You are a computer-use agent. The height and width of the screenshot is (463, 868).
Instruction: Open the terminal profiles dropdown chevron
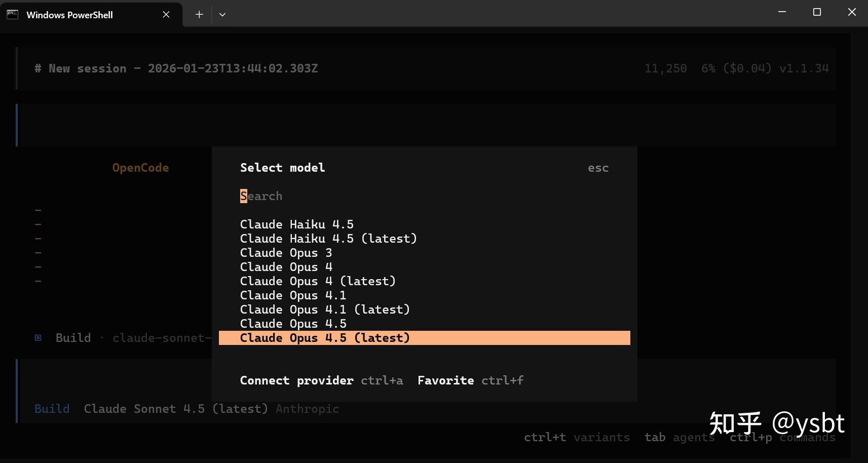coord(222,15)
